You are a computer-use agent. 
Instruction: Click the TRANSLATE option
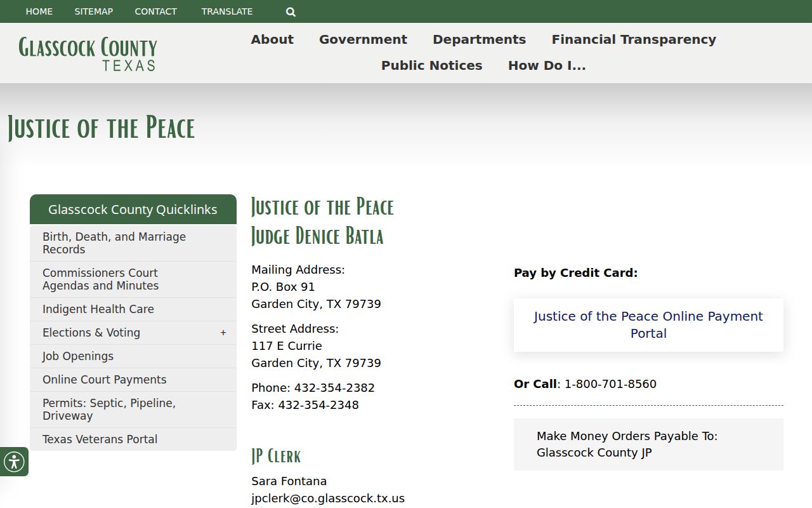[x=227, y=11]
